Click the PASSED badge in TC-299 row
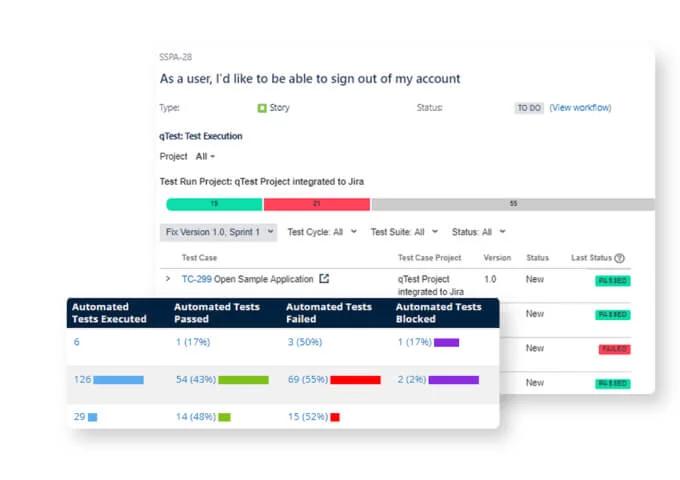 (612, 281)
